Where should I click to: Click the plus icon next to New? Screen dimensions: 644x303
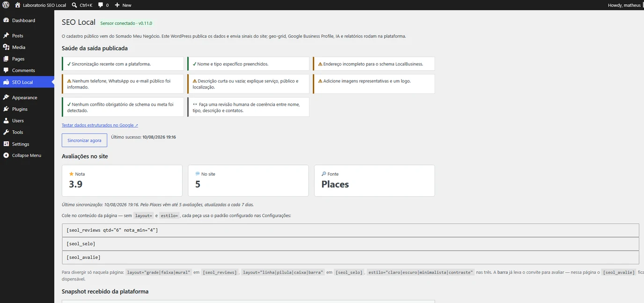coord(117,5)
